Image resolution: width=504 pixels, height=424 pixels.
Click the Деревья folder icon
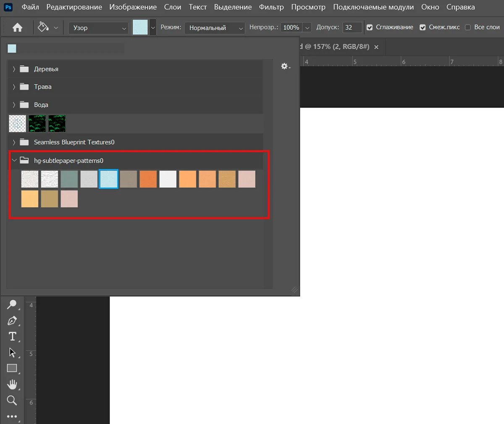click(x=24, y=69)
